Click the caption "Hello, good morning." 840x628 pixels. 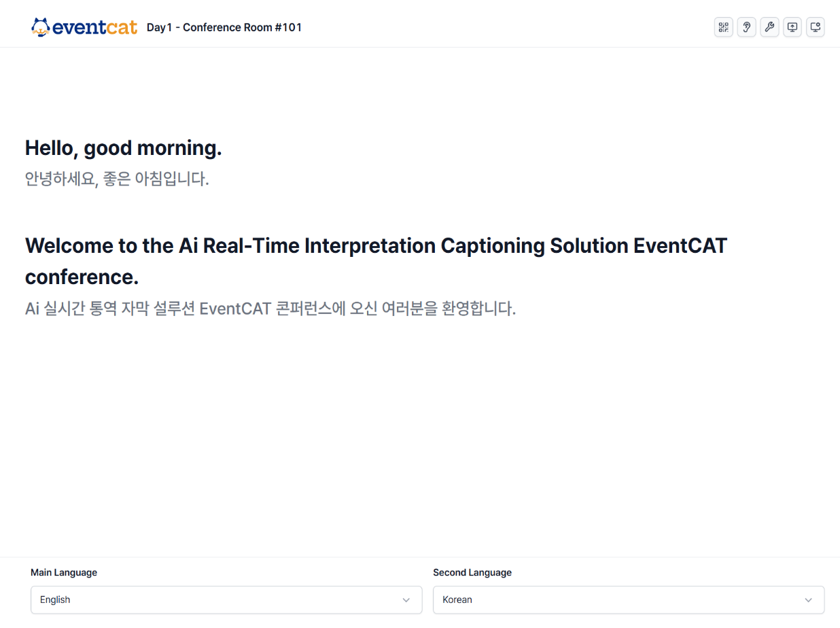pyautogui.click(x=124, y=147)
